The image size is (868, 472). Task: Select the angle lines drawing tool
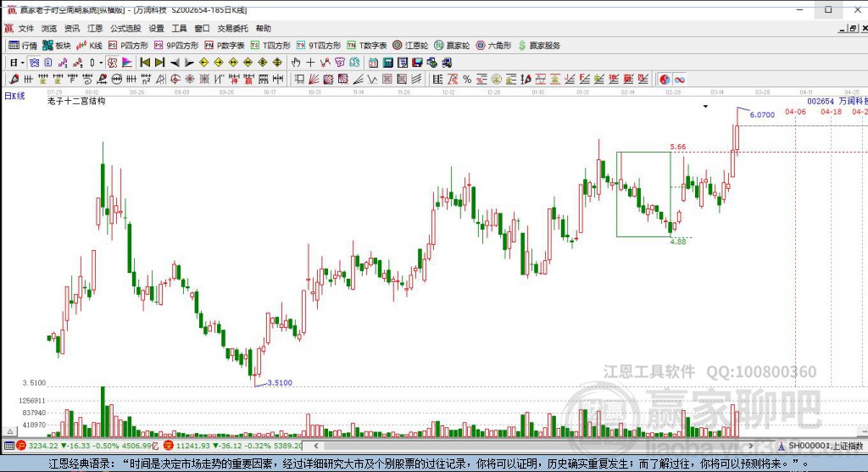pyautogui.click(x=359, y=79)
